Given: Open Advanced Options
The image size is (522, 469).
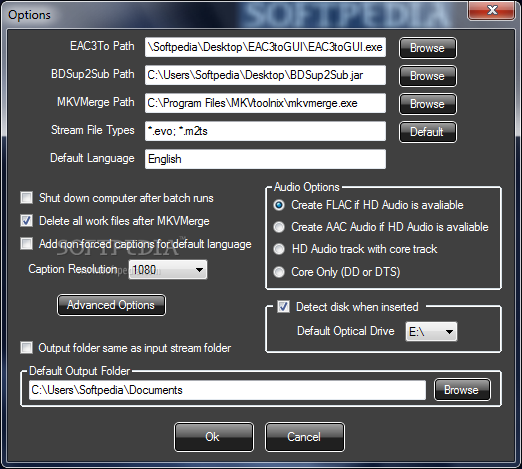Looking at the screenshot, I should point(111,305).
